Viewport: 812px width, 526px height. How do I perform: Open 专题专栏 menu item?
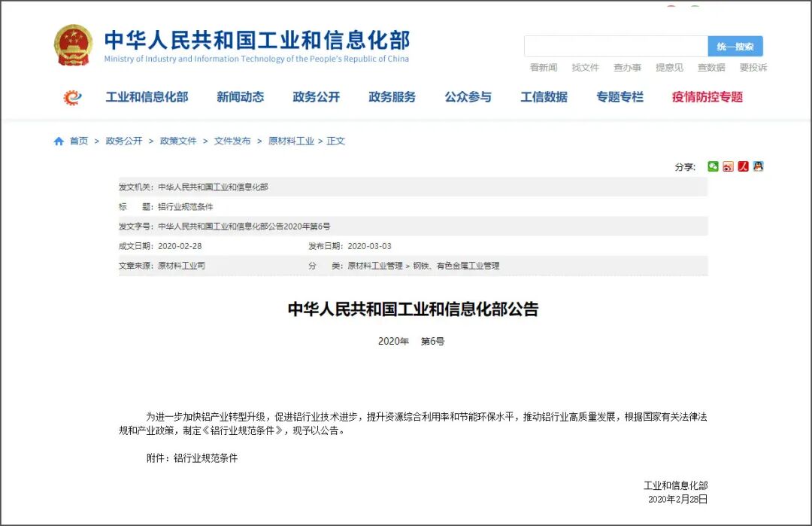(x=620, y=97)
